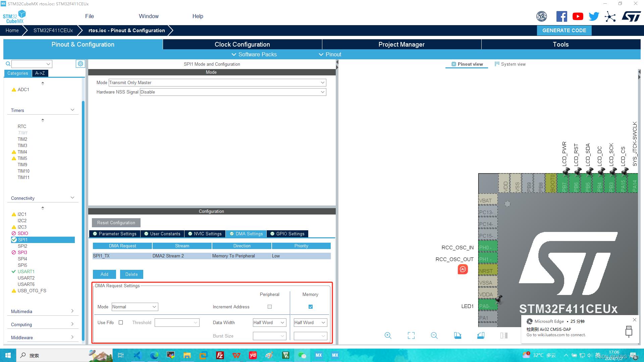This screenshot has height=362, width=644.
Task: Click the fit-to-window best-fit zoom icon
Action: tap(411, 336)
